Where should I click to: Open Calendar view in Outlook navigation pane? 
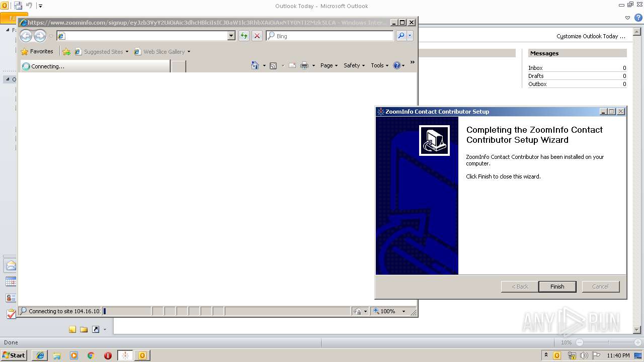coord(11,282)
